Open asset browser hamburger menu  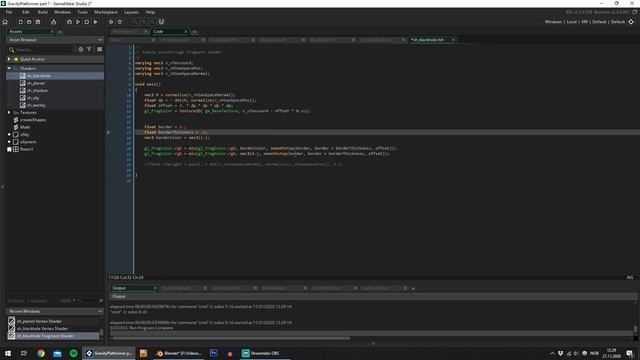100,49
